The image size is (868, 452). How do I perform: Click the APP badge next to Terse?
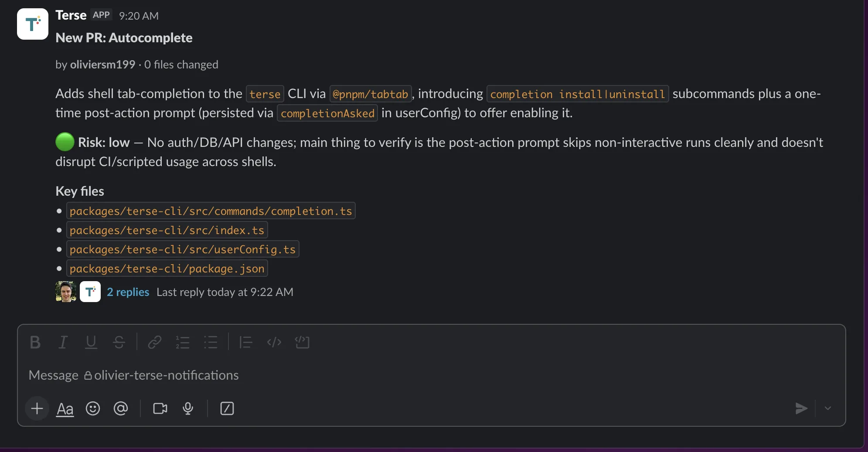[x=101, y=15]
